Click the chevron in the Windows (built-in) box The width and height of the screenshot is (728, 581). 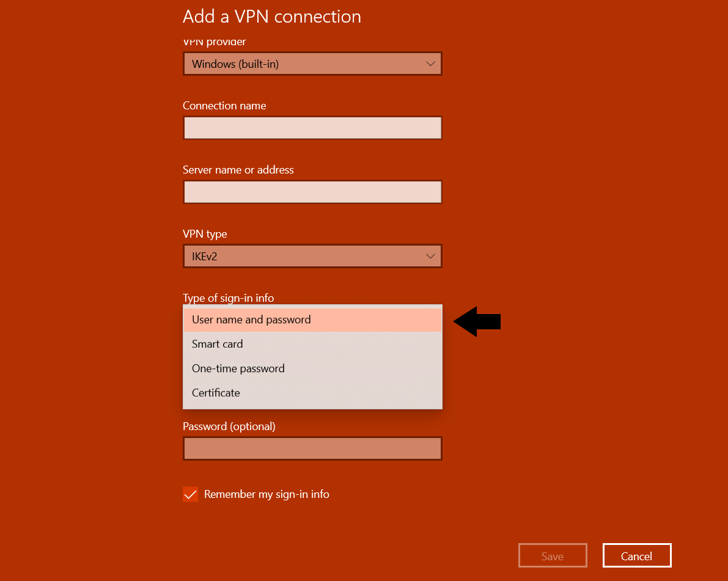tap(430, 64)
